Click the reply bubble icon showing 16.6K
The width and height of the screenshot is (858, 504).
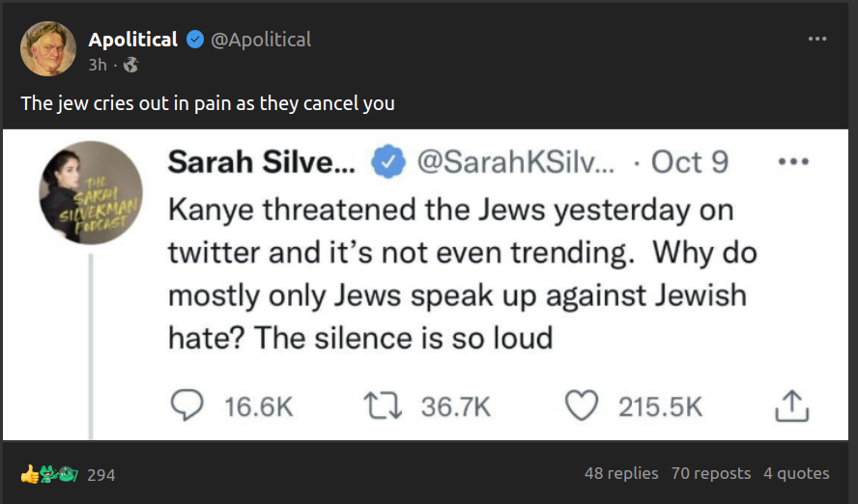tap(185, 406)
